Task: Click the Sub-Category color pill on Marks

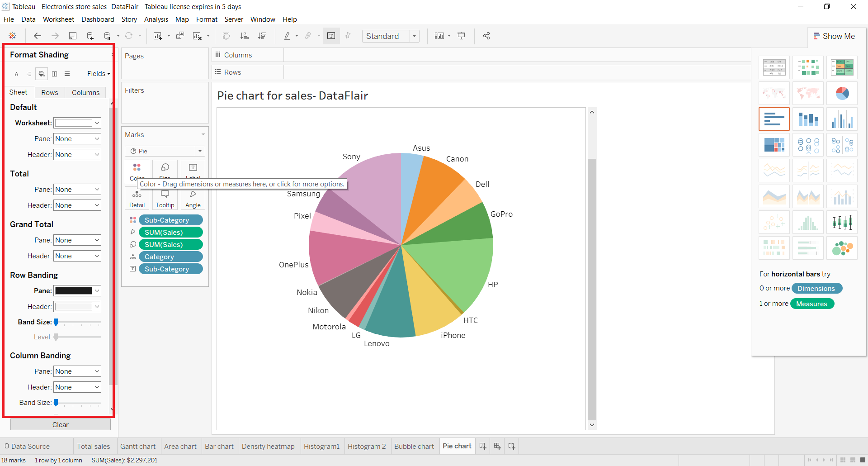Action: pos(170,220)
